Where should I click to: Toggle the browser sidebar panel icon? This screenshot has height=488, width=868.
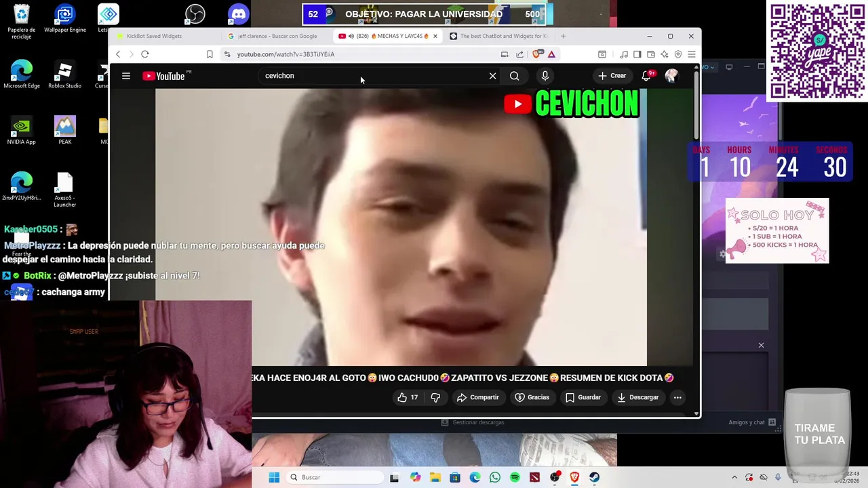pyautogui.click(x=637, y=54)
